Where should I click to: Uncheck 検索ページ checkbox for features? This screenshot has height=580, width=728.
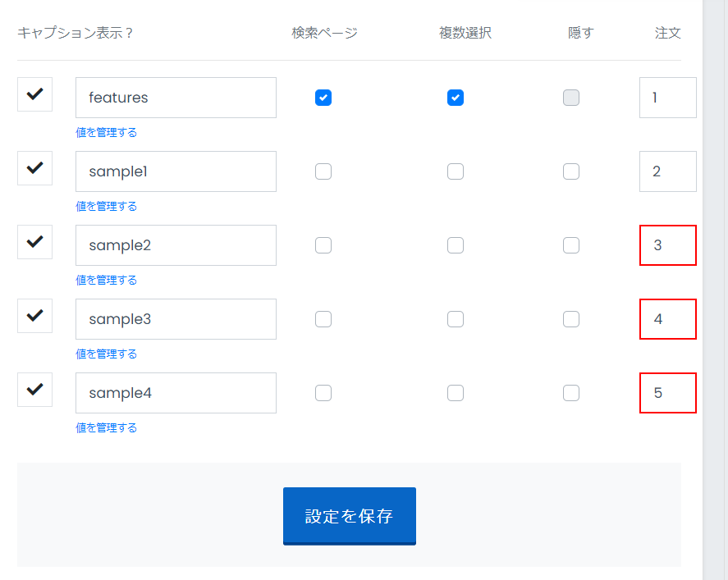click(323, 98)
